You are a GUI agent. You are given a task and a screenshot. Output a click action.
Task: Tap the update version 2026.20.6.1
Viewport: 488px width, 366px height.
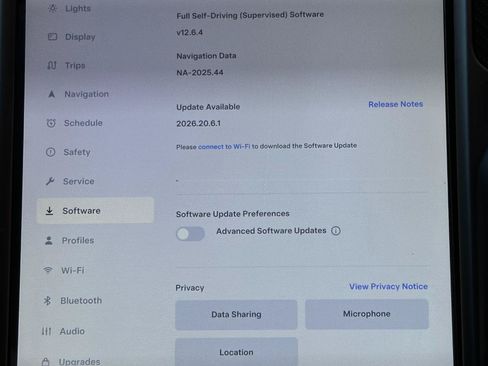tap(198, 123)
